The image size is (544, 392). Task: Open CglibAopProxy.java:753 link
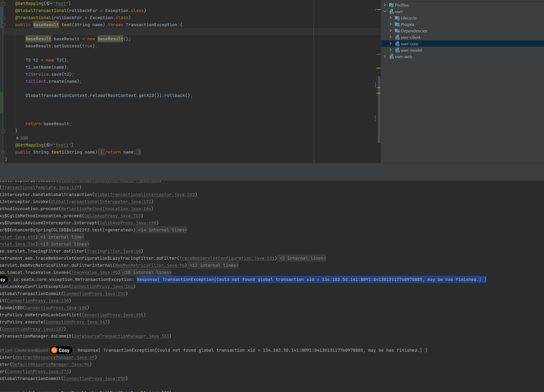click(113, 216)
